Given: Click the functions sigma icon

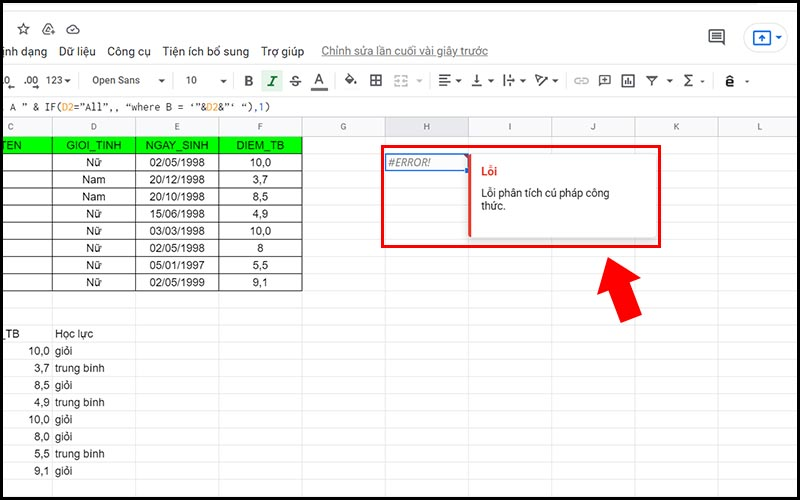Looking at the screenshot, I should point(688,81).
